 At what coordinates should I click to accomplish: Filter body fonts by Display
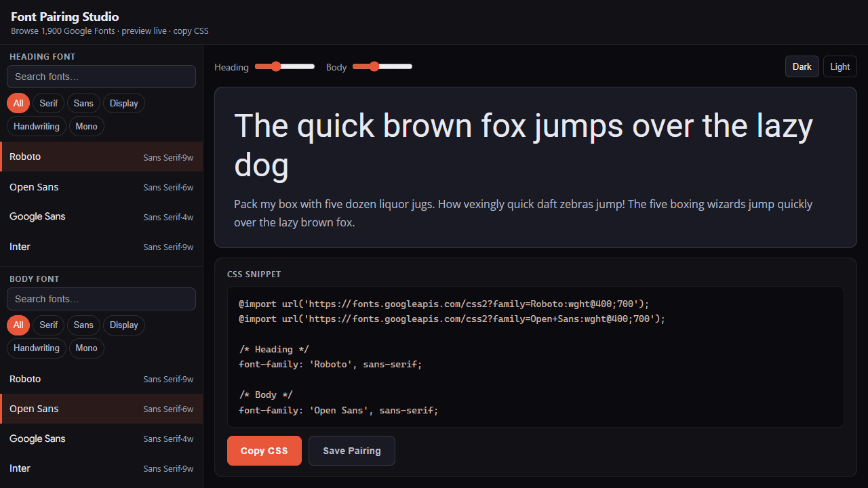pyautogui.click(x=124, y=325)
